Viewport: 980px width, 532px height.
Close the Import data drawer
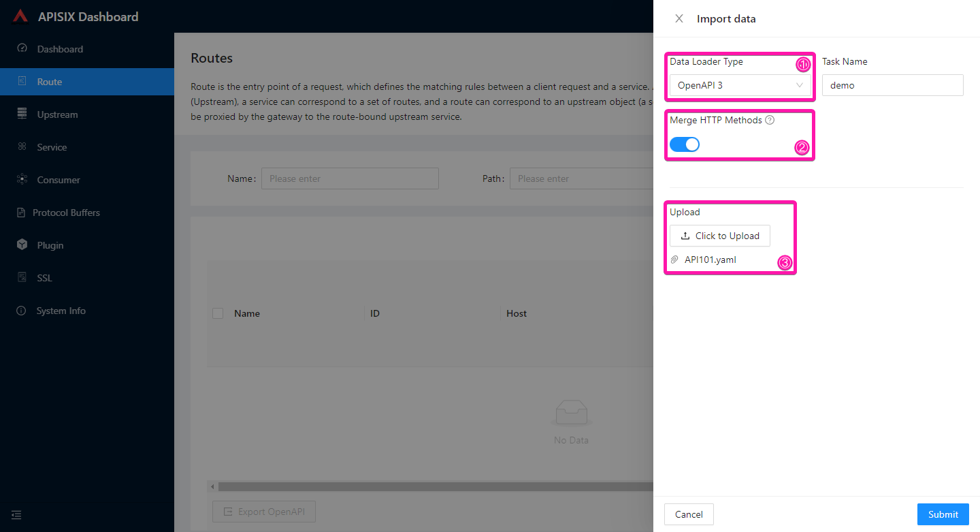(679, 18)
